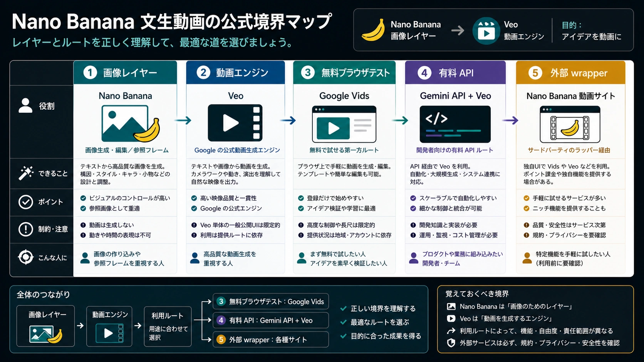
Task: Click the Veo clapperboard icon in header
Action: click(x=486, y=31)
